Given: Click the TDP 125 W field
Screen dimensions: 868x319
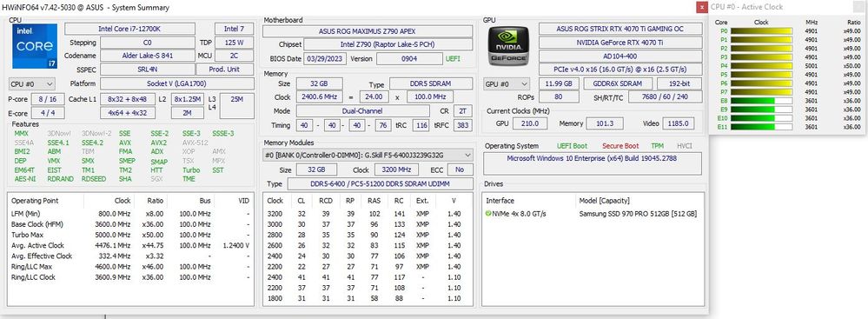Looking at the screenshot, I should coord(235,43).
